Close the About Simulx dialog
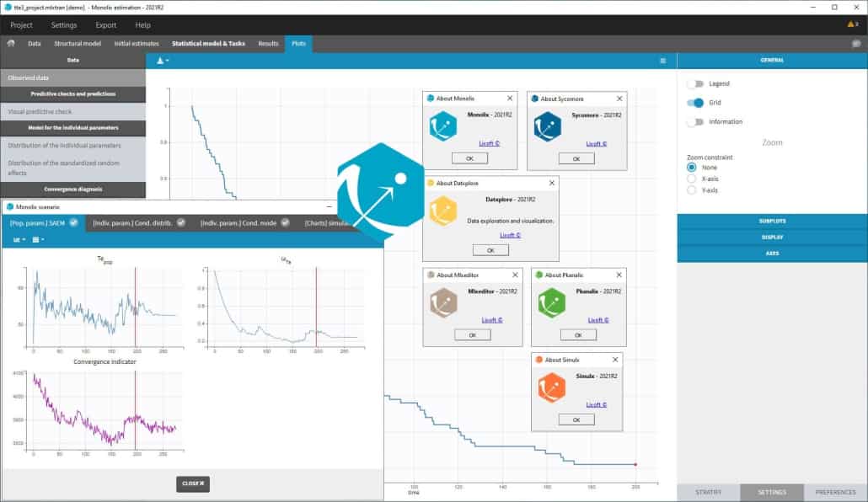Screen dimensions: 868x502 [x=615, y=359]
